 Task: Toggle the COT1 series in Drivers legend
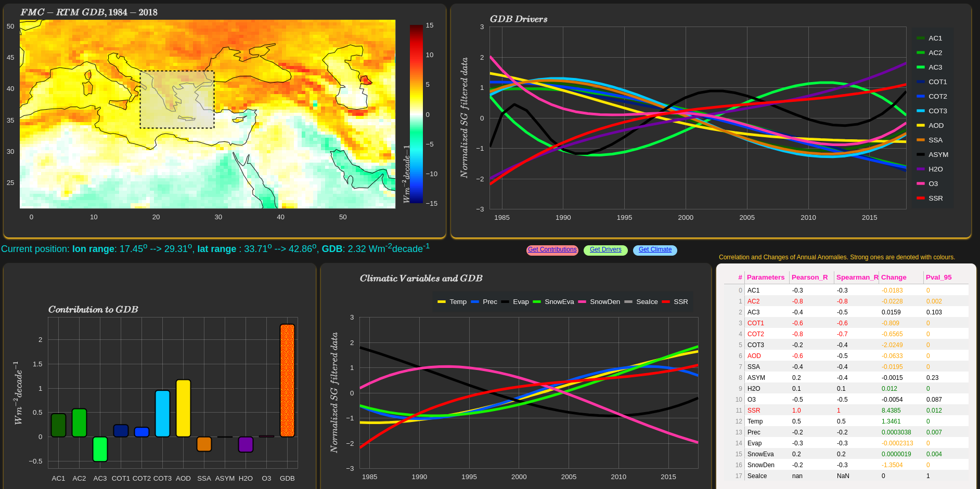920,82
